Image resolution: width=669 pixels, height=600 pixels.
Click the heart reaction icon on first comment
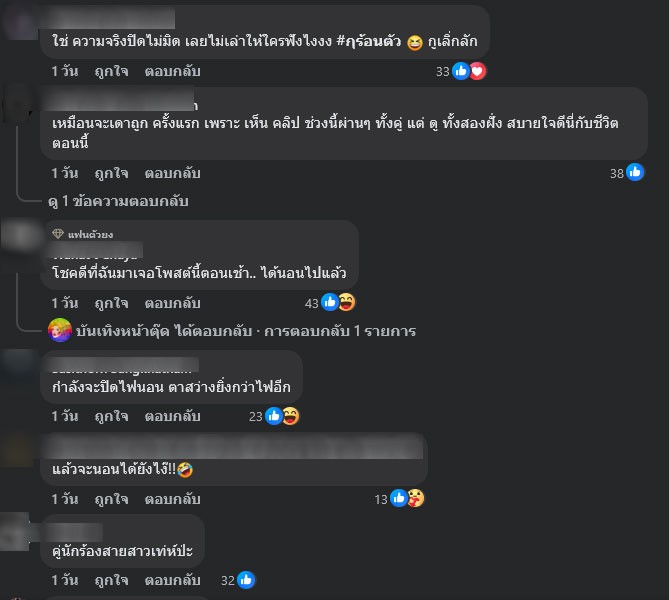(477, 71)
